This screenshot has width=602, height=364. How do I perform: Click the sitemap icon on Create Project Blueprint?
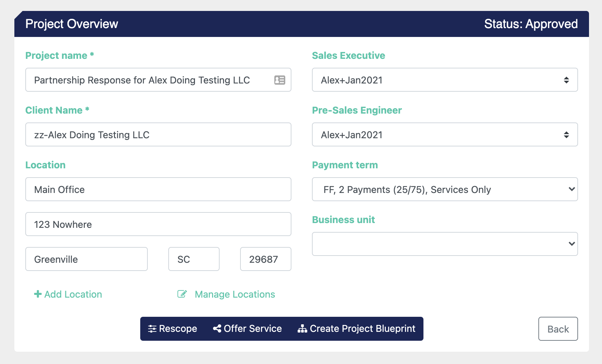[302, 329]
